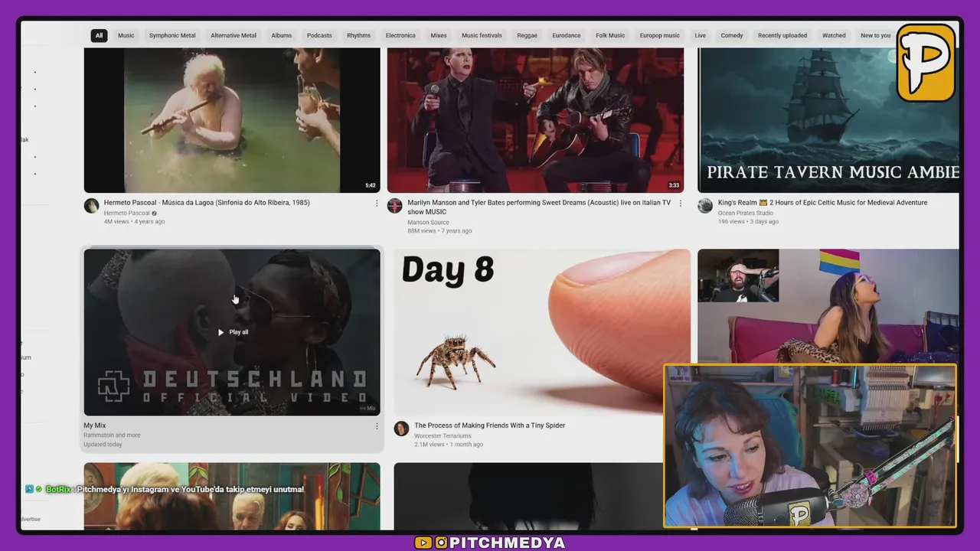980x551 pixels.
Task: Filter by Reggae chip
Action: tap(527, 35)
